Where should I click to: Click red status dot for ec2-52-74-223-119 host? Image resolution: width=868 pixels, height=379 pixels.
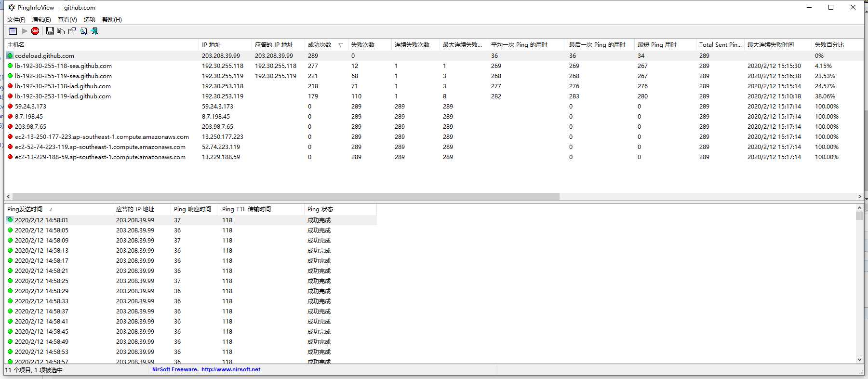click(x=10, y=147)
